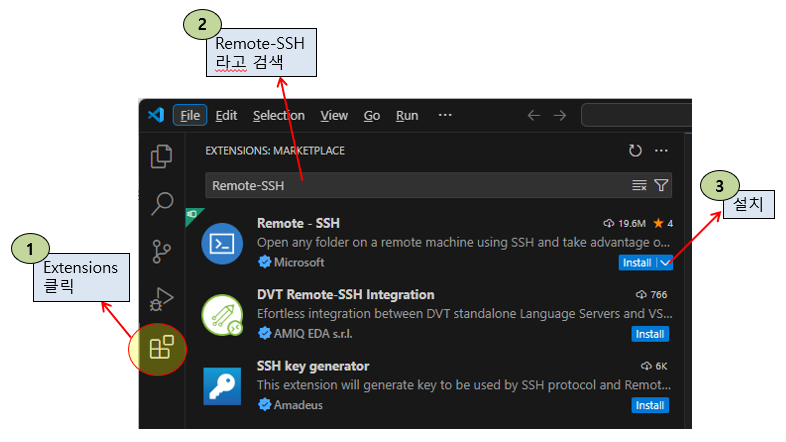Open the Explorer view in activity bar
Viewport: 786px width, 442px height.
pos(161,156)
